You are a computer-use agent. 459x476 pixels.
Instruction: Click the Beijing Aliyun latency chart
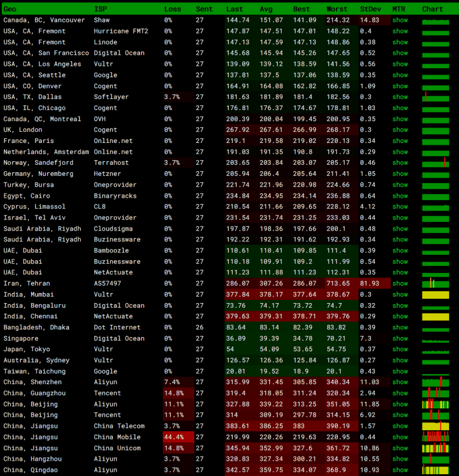(x=435, y=404)
